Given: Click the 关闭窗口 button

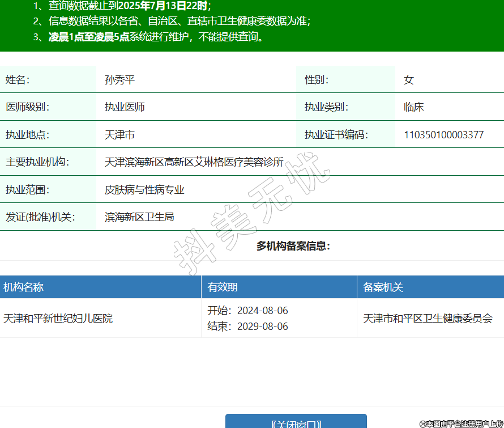Looking at the screenshot, I should pyautogui.click(x=296, y=422).
